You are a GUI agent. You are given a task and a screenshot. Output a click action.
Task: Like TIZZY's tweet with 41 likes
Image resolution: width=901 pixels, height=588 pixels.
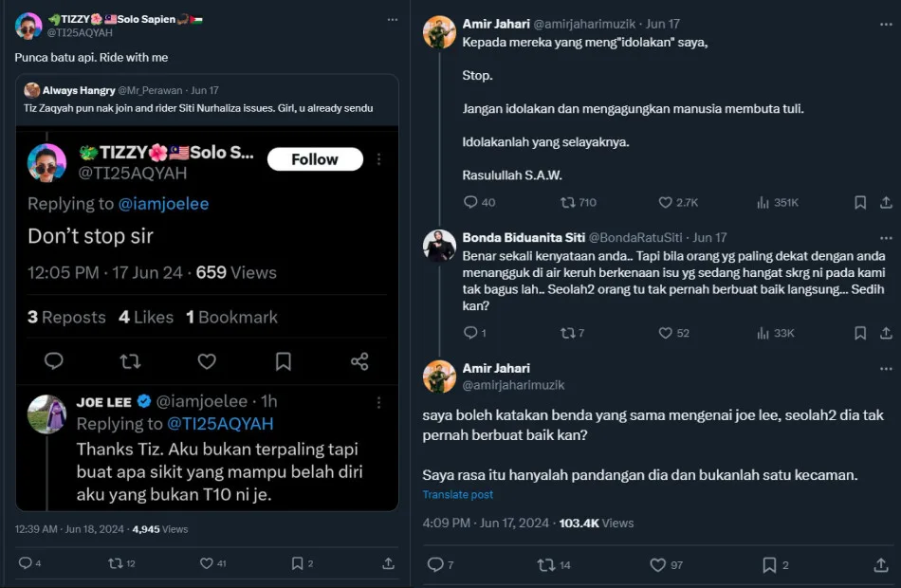click(206, 563)
